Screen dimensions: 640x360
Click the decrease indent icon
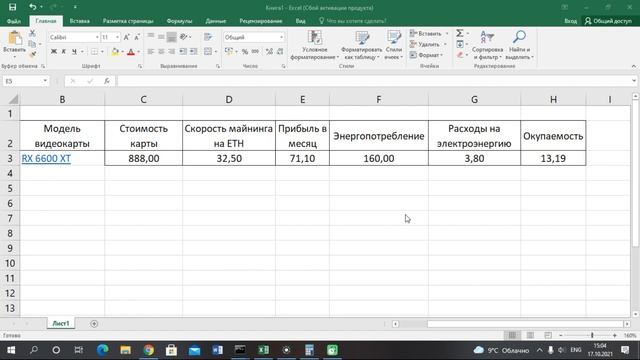183,51
